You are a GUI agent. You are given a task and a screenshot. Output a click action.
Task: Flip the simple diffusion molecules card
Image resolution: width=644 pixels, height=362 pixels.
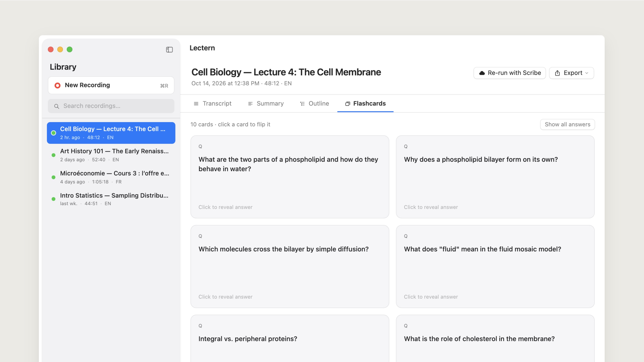290,267
